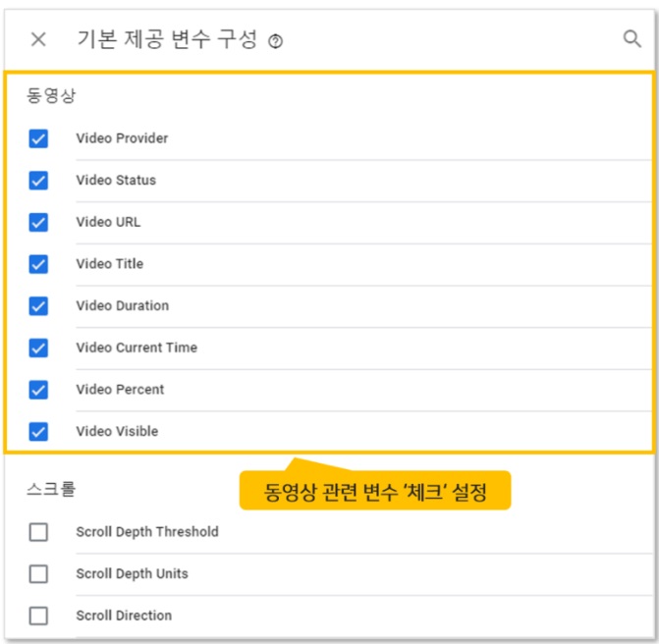This screenshot has width=659, height=644.
Task: Enable the Scroll Depth Units checkbox
Action: click(38, 574)
